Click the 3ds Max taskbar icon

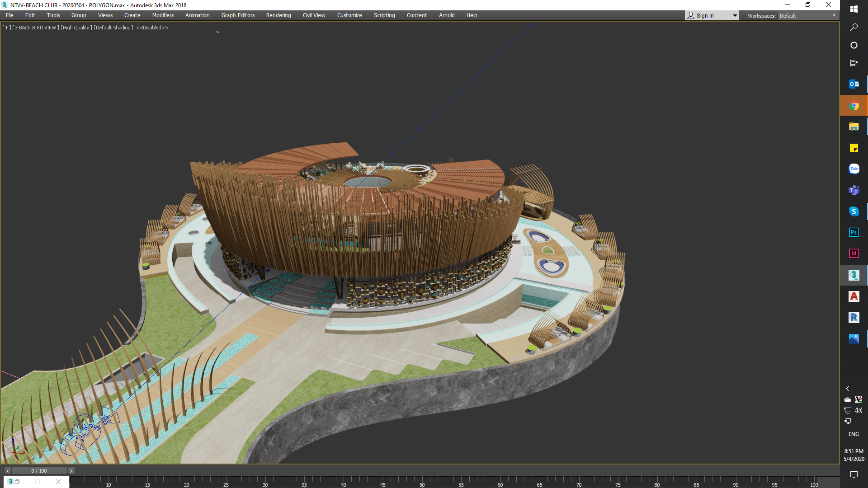tap(854, 275)
